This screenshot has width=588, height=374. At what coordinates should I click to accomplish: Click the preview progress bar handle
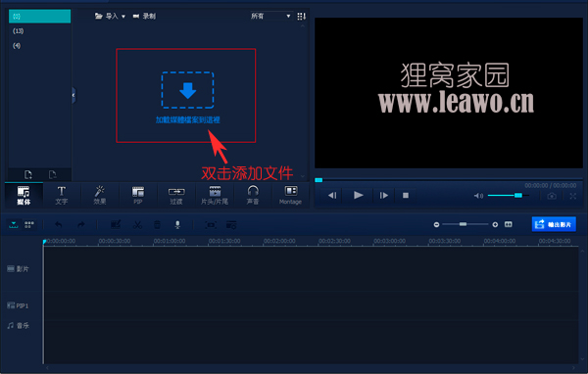tap(318, 180)
